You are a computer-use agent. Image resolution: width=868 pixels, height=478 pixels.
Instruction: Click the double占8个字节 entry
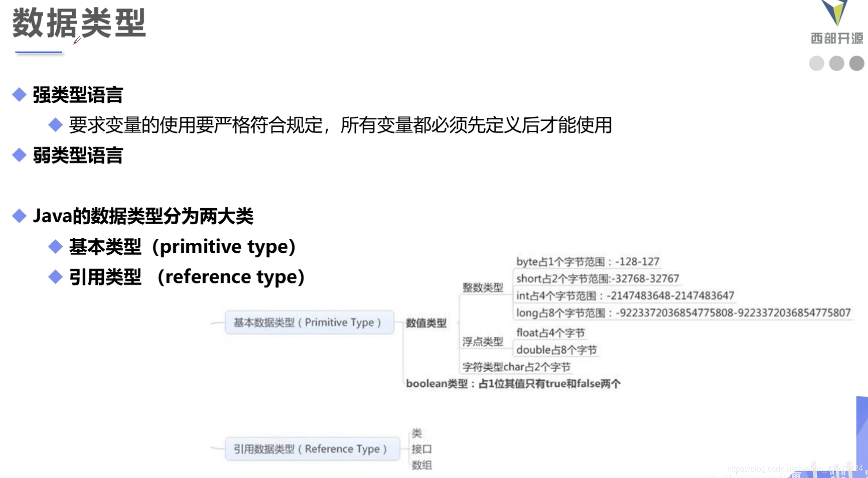pyautogui.click(x=556, y=350)
